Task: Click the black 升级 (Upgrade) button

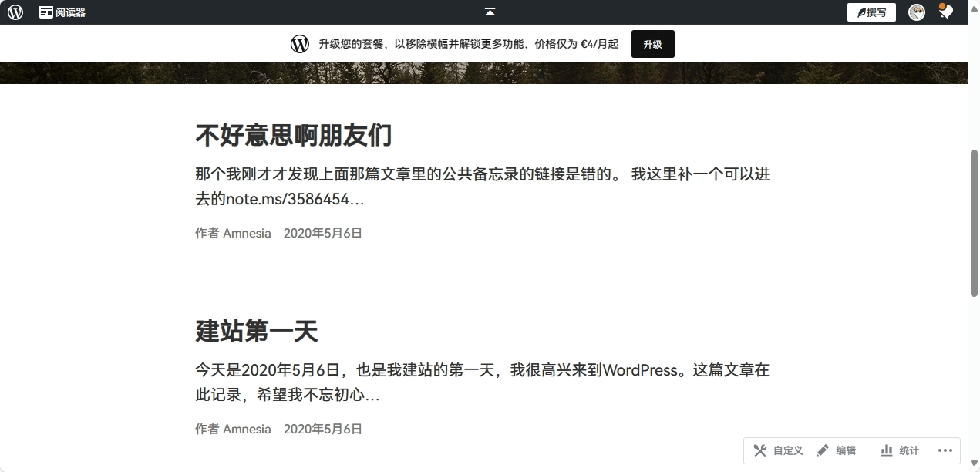Action: 652,44
